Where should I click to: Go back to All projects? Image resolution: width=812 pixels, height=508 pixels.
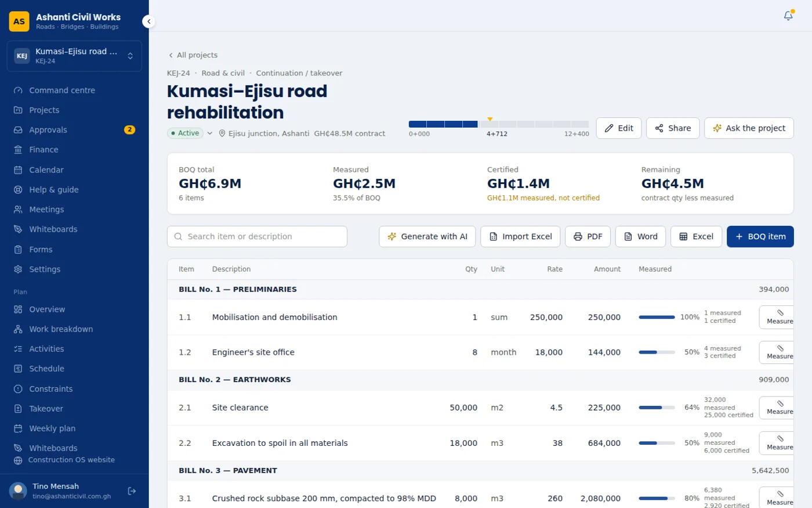coord(193,55)
